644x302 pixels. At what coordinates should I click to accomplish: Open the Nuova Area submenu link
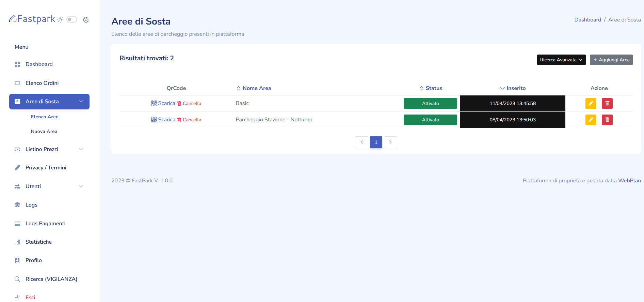tap(44, 131)
